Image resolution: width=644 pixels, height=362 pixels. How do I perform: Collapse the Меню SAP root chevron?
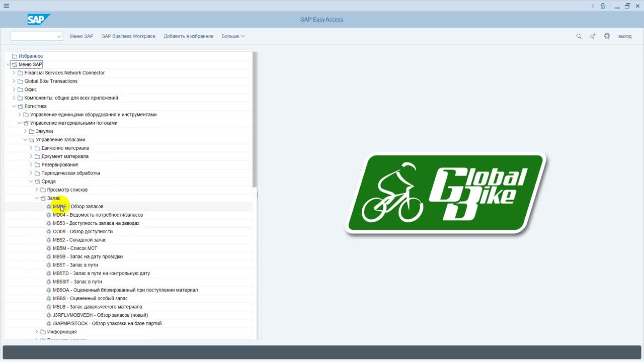8,64
